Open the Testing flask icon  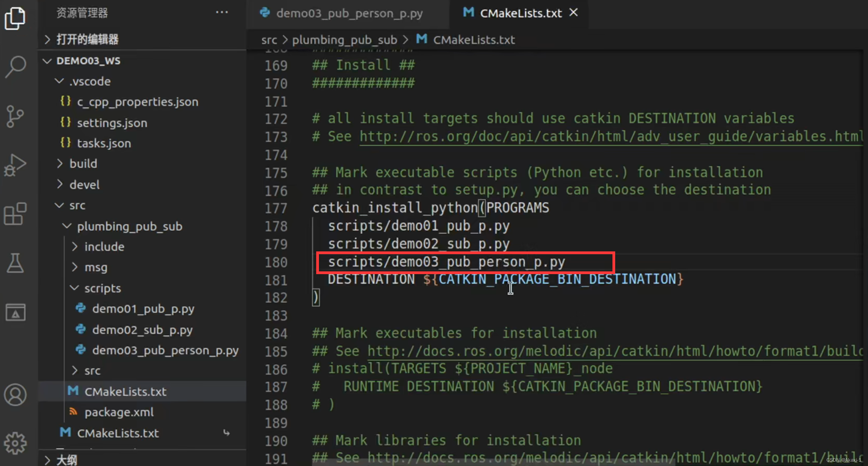click(x=15, y=263)
